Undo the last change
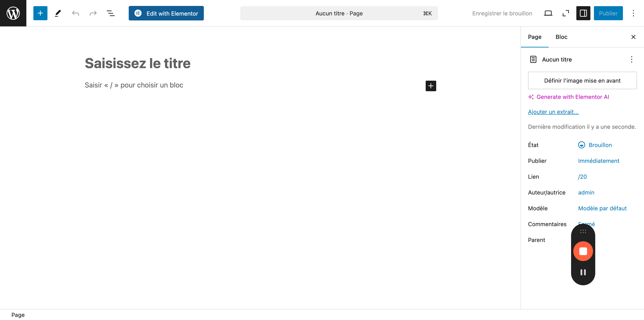The height and width of the screenshot is (320, 644). (x=76, y=13)
